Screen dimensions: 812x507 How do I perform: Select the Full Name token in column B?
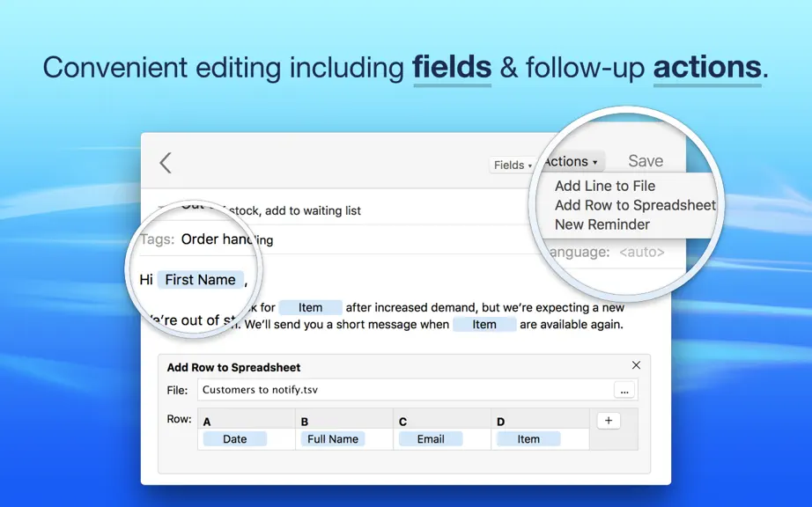(x=333, y=439)
